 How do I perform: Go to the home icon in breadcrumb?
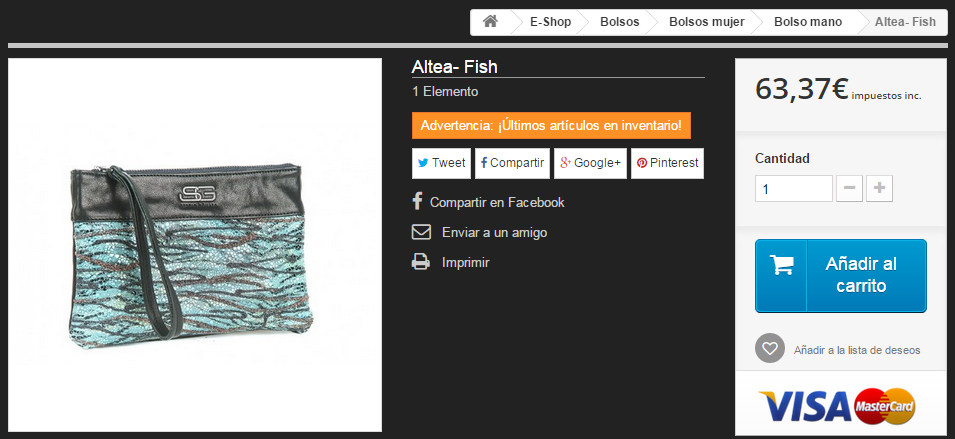tap(490, 22)
